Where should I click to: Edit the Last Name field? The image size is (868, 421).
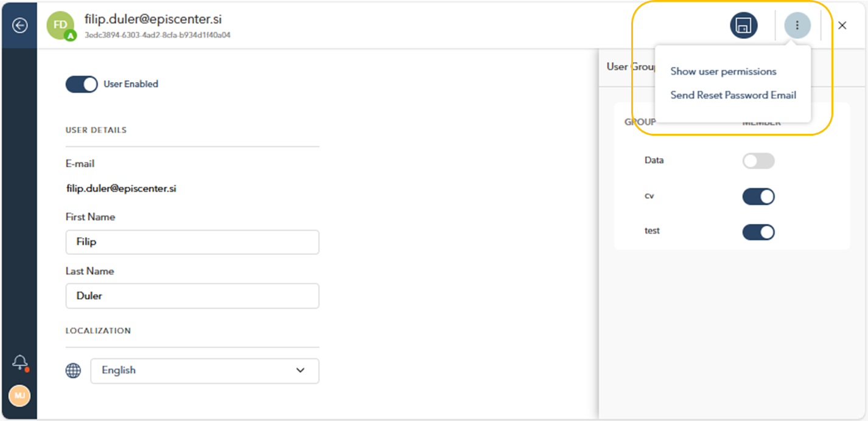click(x=192, y=296)
